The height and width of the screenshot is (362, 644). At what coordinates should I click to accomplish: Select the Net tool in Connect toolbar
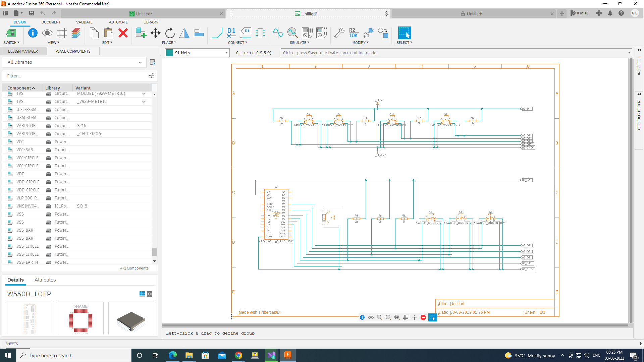pyautogui.click(x=217, y=33)
